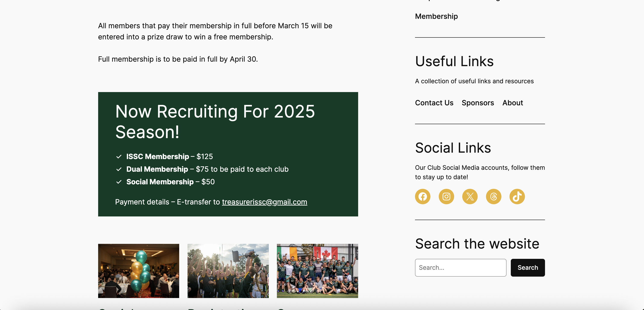Click the Useful Links heading
The image size is (644, 310).
click(454, 61)
